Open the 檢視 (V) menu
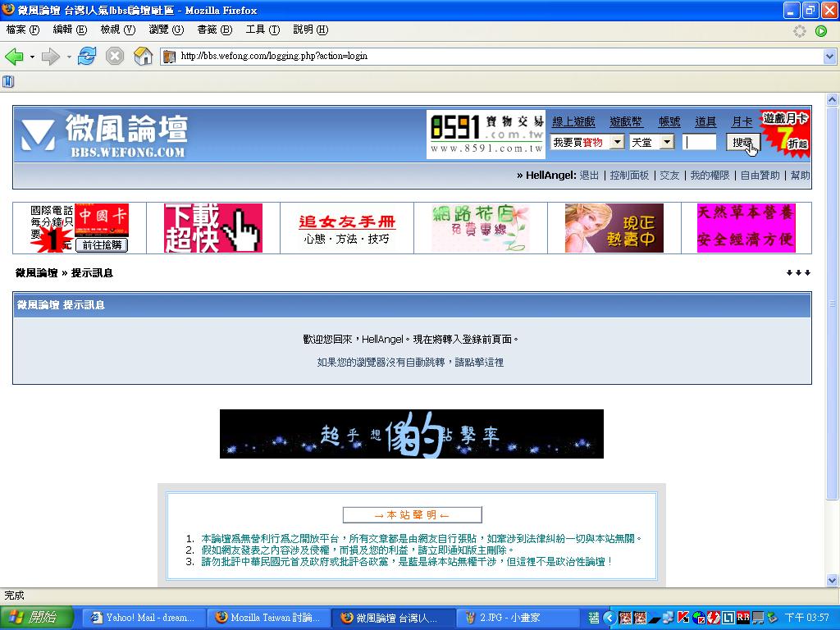 [x=118, y=30]
